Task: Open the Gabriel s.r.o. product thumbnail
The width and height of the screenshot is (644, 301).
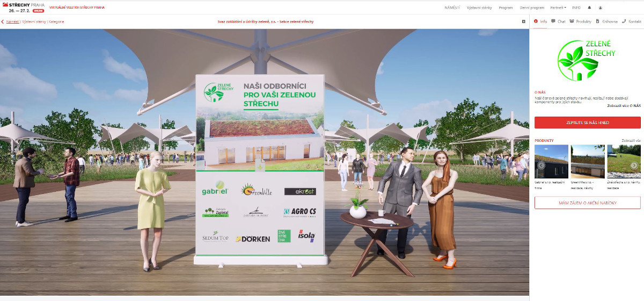Action: [551, 161]
